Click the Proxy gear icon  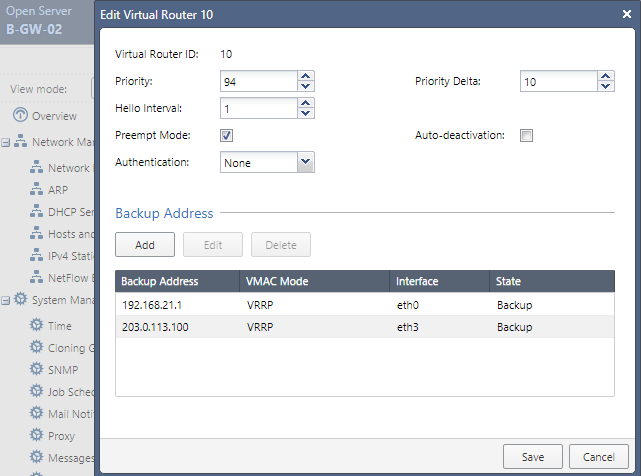[x=37, y=436]
